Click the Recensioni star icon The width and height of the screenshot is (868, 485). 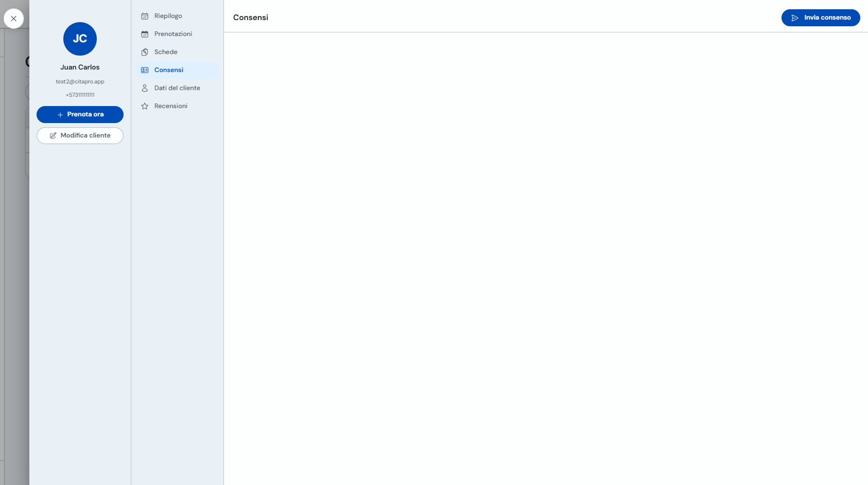click(x=145, y=106)
